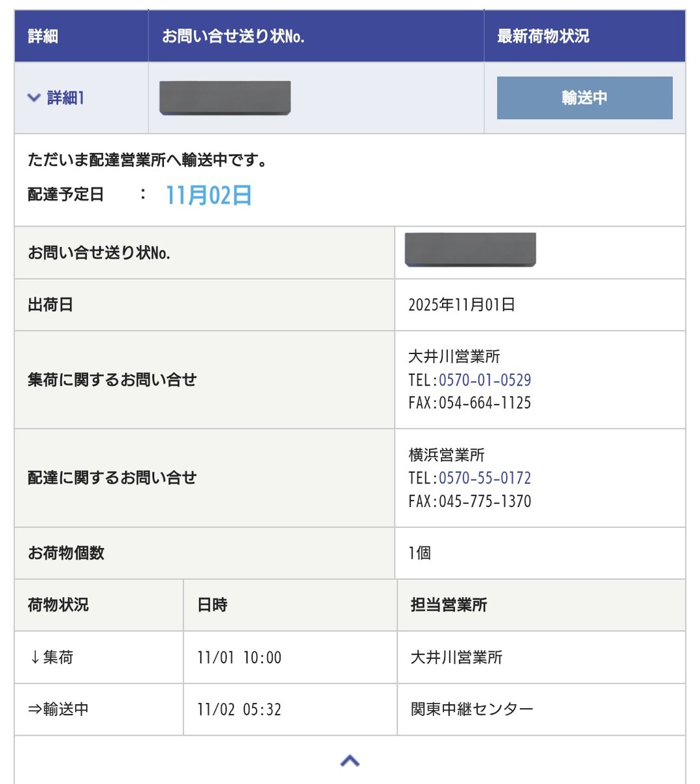Image resolution: width=700 pixels, height=784 pixels.
Task: Click the 輸送中 status button
Action: pos(584,98)
